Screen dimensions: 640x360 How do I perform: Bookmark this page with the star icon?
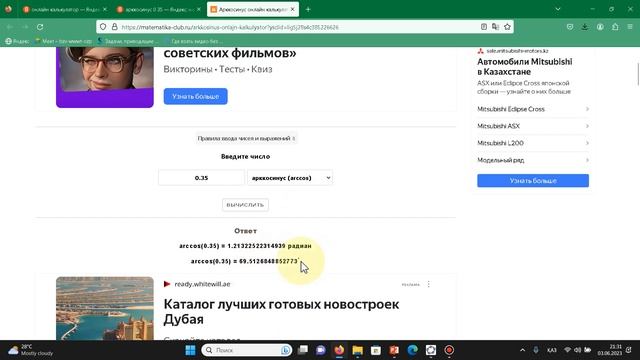pos(507,27)
